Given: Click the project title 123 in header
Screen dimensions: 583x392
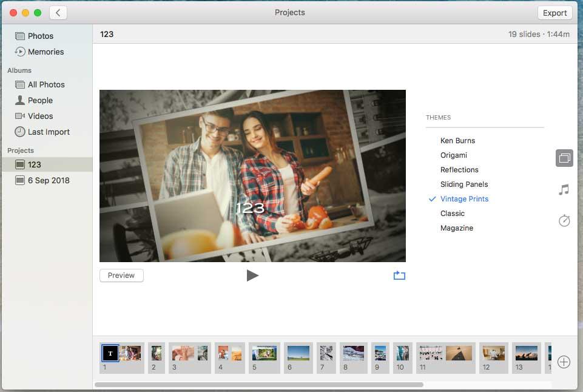Looking at the screenshot, I should [x=107, y=34].
